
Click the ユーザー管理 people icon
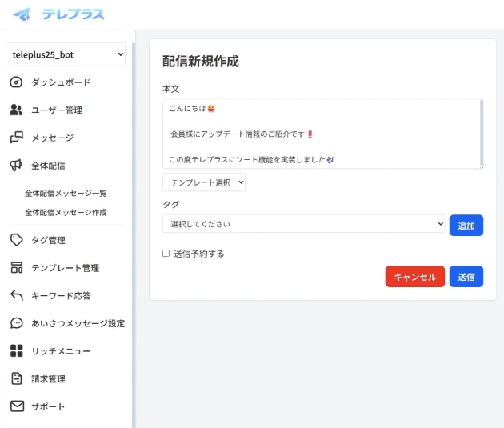[x=16, y=110]
